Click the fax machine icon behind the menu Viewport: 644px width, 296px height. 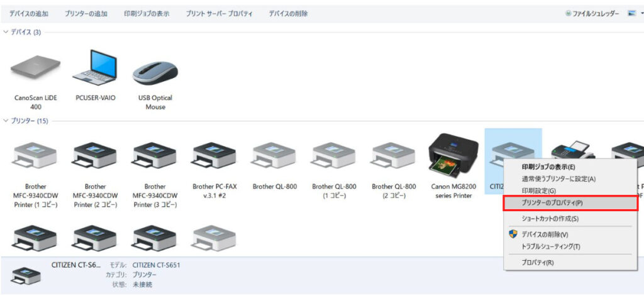click(573, 150)
